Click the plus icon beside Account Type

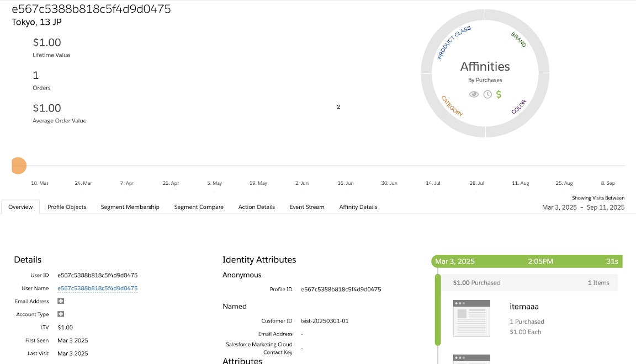point(61,314)
